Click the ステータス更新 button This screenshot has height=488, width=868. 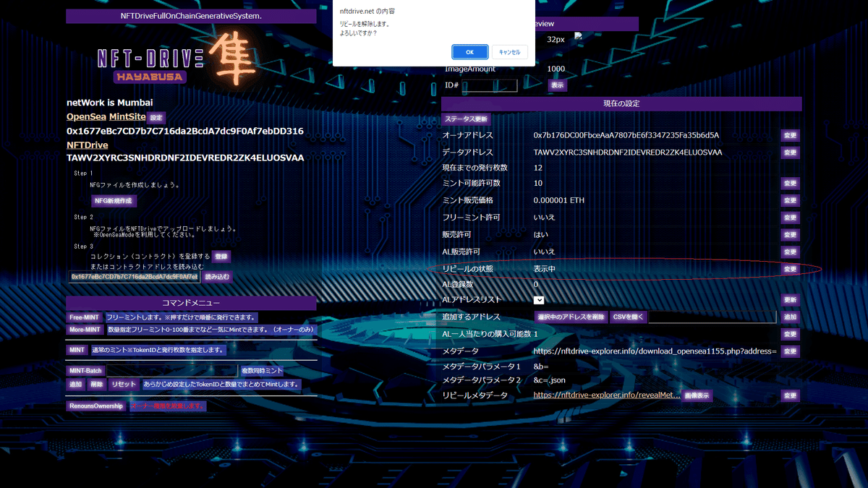coord(466,119)
